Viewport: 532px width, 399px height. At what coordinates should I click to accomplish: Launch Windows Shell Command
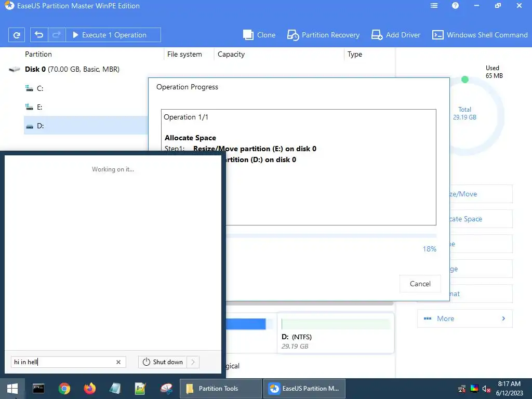point(480,35)
